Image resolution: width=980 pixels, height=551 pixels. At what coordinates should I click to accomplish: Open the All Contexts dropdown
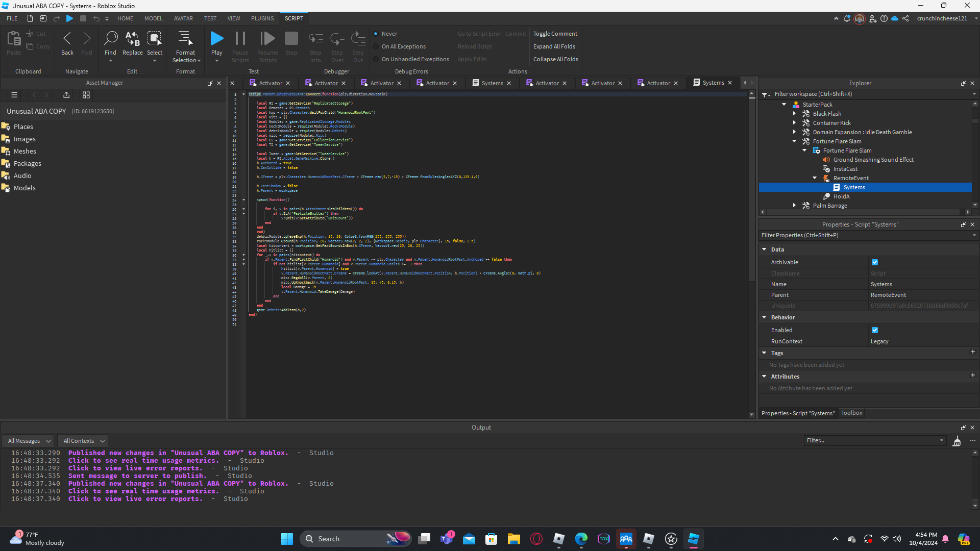point(84,441)
